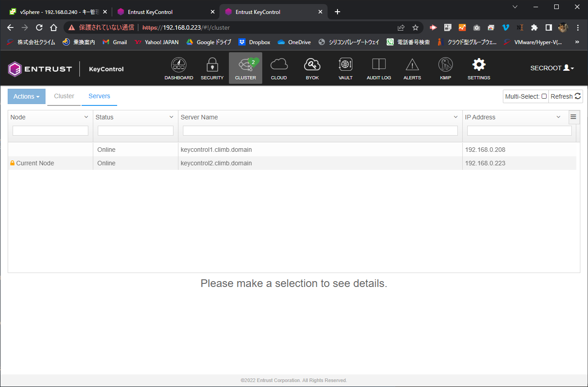Open the 電話番号検索 bookmark
588x387 pixels.
point(408,42)
